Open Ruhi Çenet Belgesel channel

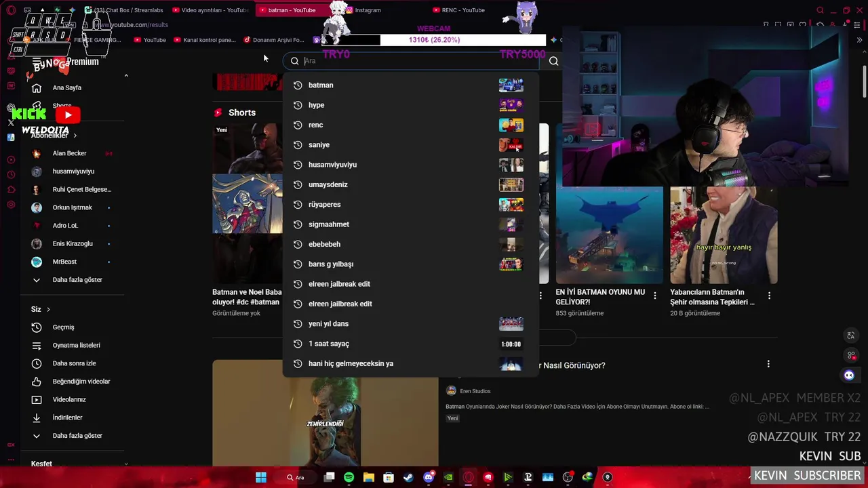click(x=73, y=189)
